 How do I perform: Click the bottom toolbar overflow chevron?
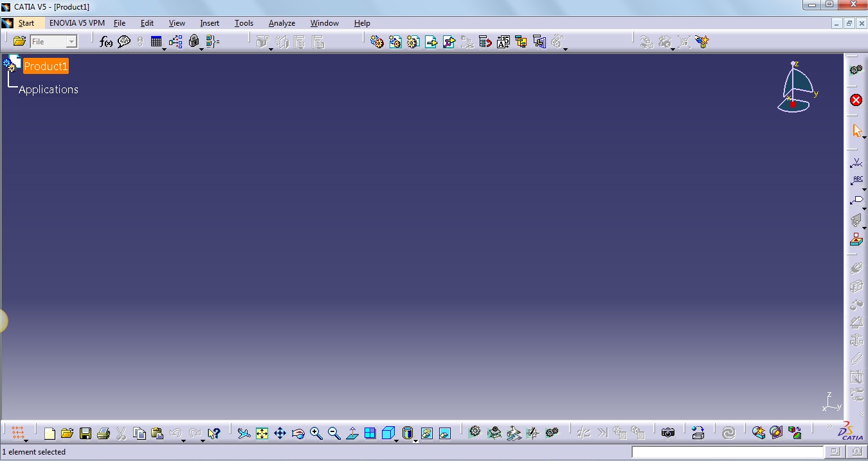(x=829, y=427)
